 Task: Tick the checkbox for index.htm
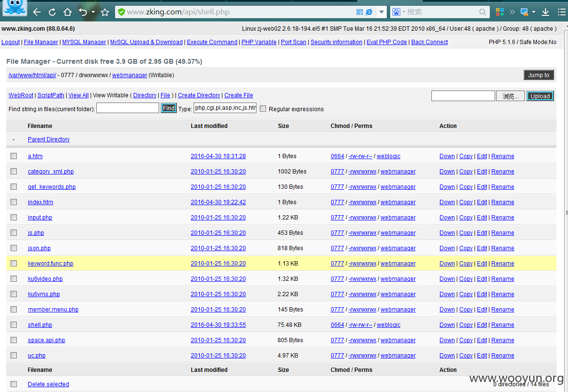(14, 202)
